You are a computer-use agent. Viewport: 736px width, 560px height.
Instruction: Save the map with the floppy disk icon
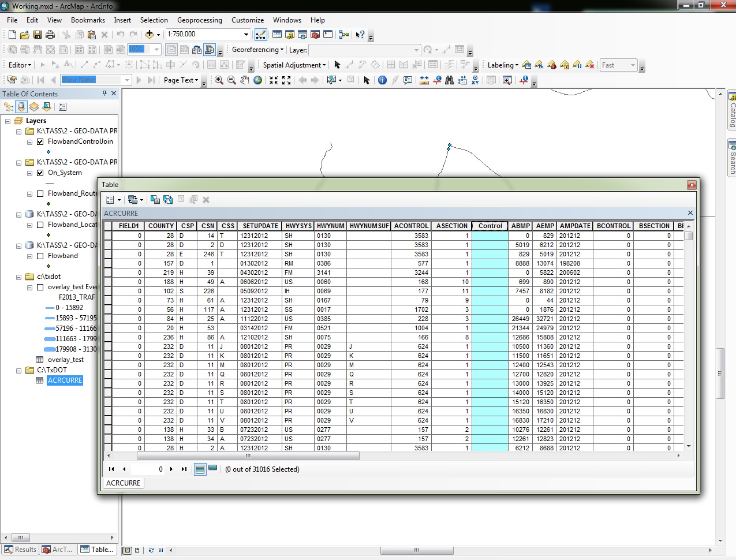(38, 35)
